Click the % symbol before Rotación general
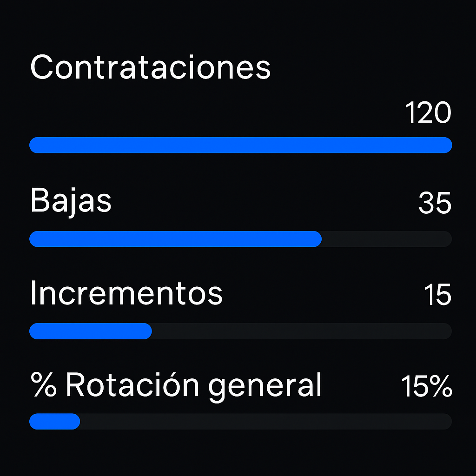Viewport: 476px width, 476px height. (x=43, y=385)
